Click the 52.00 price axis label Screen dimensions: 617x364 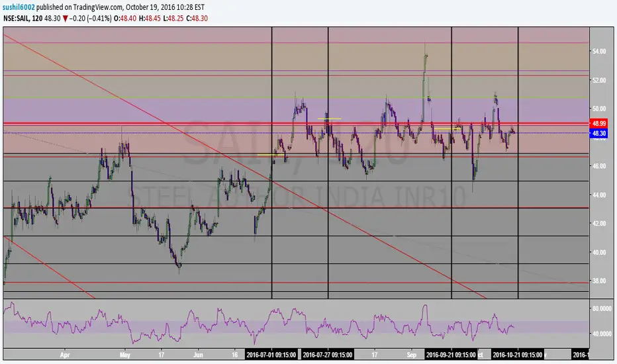coord(599,80)
